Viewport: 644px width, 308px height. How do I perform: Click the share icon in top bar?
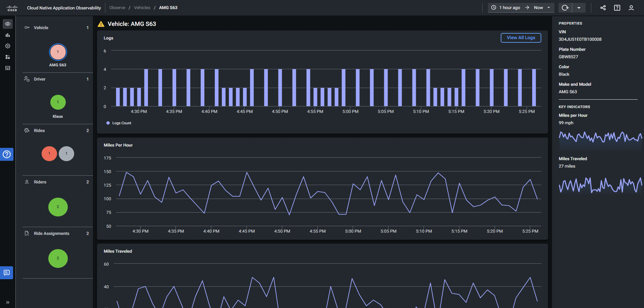(x=603, y=8)
